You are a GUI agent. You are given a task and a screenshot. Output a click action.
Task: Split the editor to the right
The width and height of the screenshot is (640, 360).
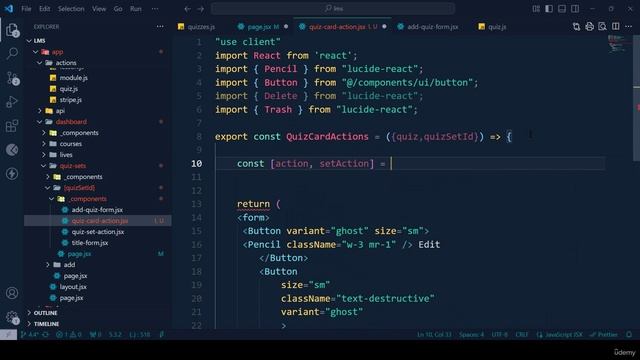pos(616,27)
